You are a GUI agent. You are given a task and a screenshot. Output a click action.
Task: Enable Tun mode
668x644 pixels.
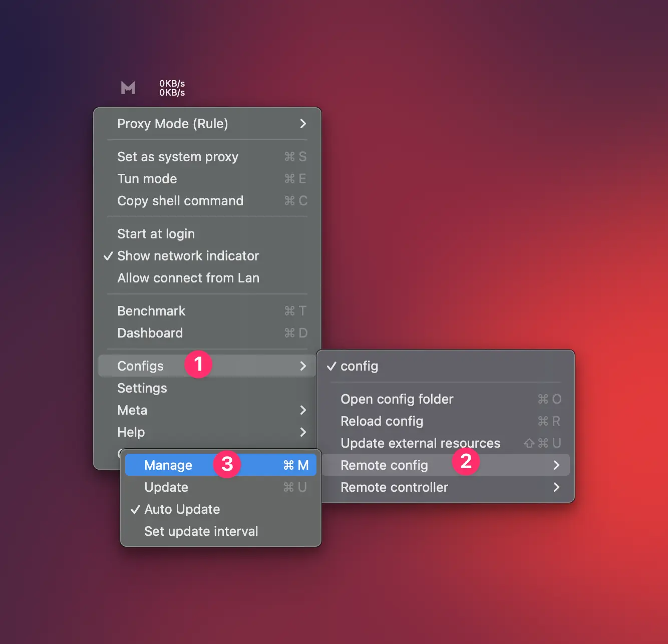[x=147, y=179]
